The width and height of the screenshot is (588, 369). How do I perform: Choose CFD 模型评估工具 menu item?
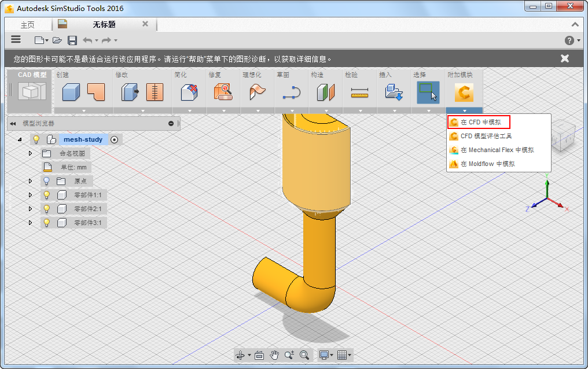[x=499, y=136]
